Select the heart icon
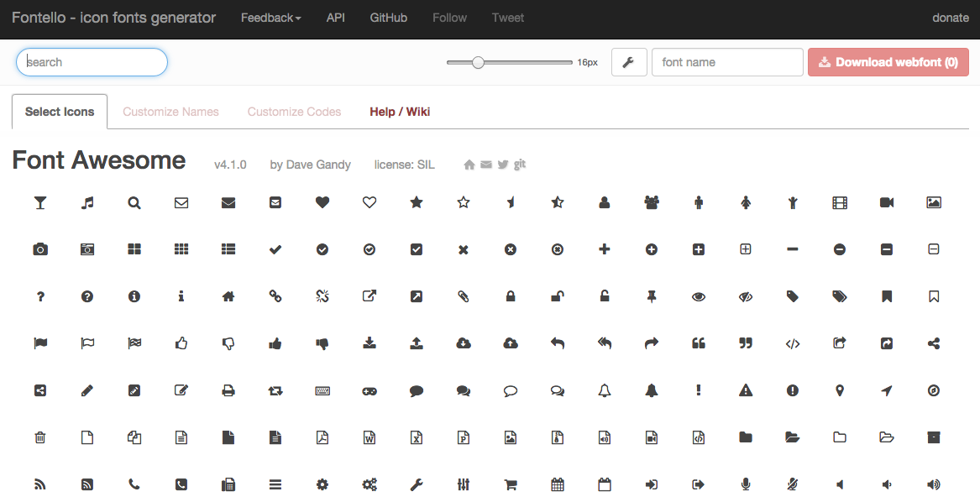Image resolution: width=980 pixels, height=502 pixels. pyautogui.click(x=322, y=201)
